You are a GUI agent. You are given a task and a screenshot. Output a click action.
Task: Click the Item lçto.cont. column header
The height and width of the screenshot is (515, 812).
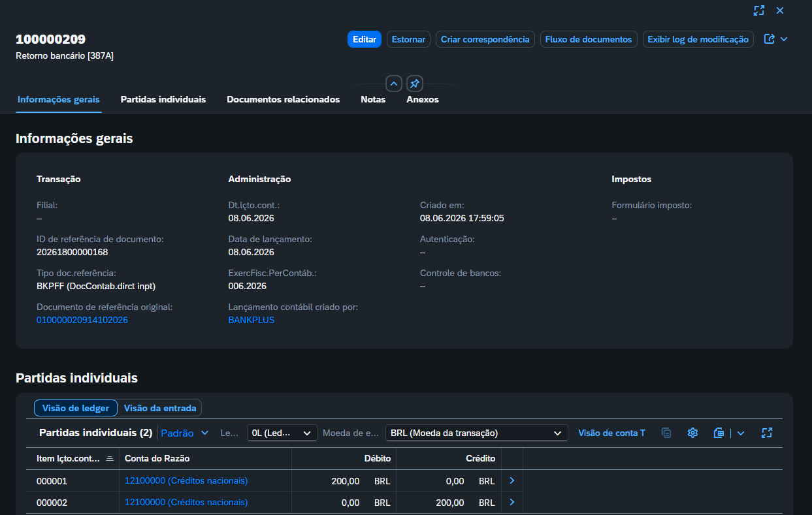click(x=73, y=458)
